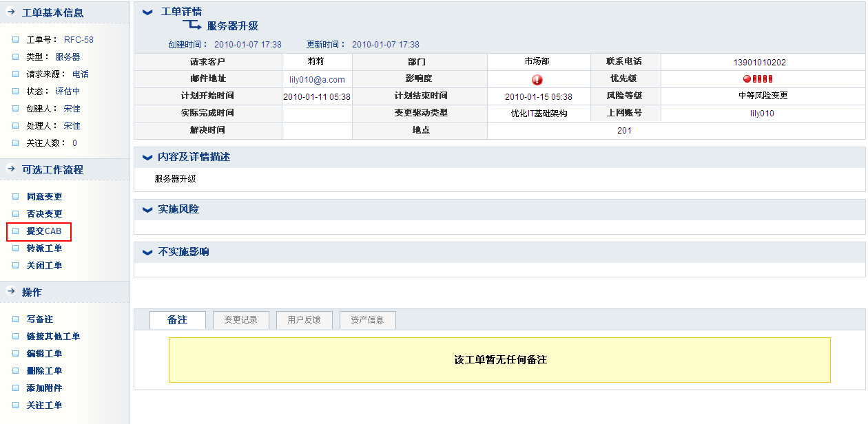Open the 用户反馈 tab
The height and width of the screenshot is (424, 868).
(x=304, y=320)
